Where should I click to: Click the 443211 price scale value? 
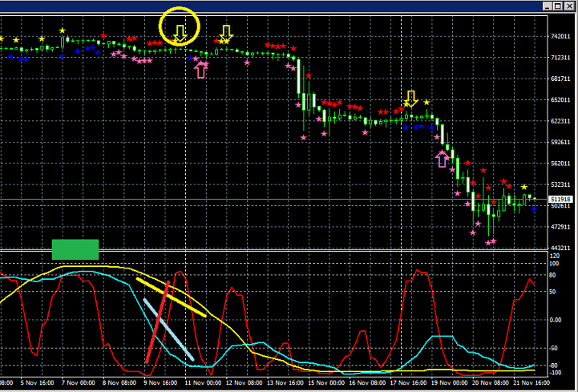560,248
